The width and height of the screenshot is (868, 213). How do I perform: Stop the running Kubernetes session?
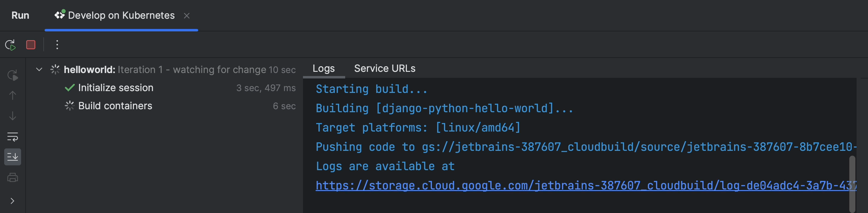[x=31, y=45]
